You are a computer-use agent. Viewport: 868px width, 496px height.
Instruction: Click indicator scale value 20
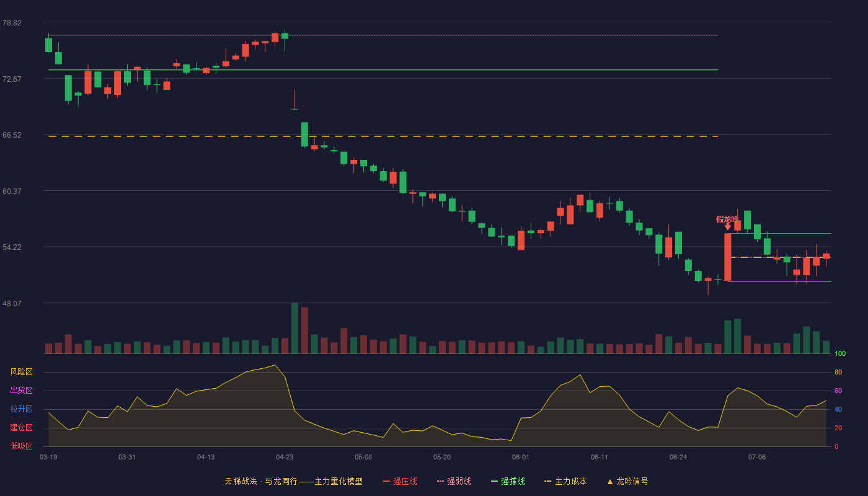(x=838, y=428)
